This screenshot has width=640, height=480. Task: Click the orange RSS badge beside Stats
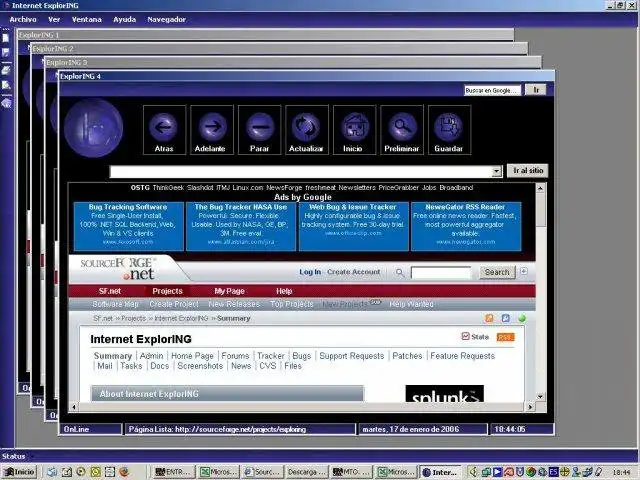click(505, 337)
